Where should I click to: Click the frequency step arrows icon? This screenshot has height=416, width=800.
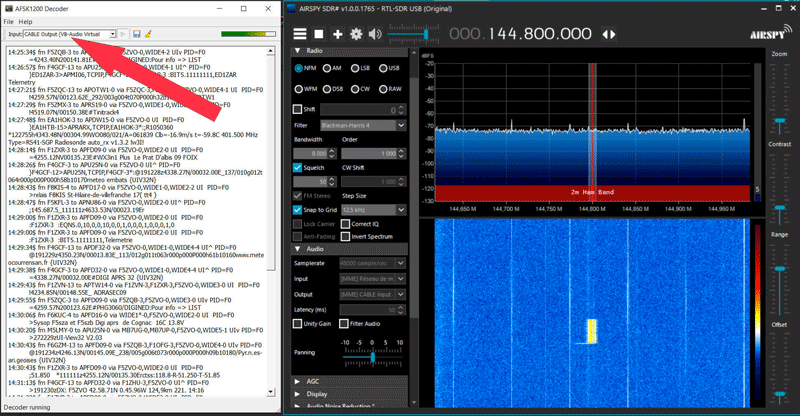[609, 34]
